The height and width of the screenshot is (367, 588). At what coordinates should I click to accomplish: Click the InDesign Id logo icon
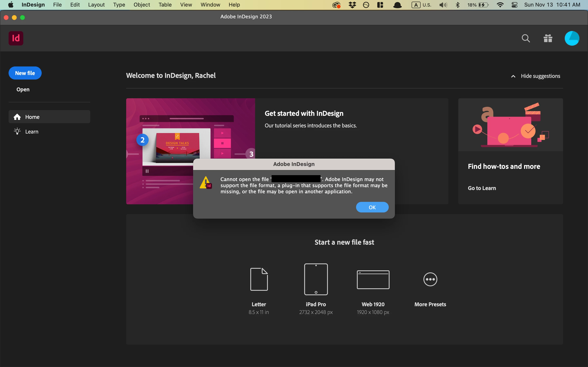(16, 38)
